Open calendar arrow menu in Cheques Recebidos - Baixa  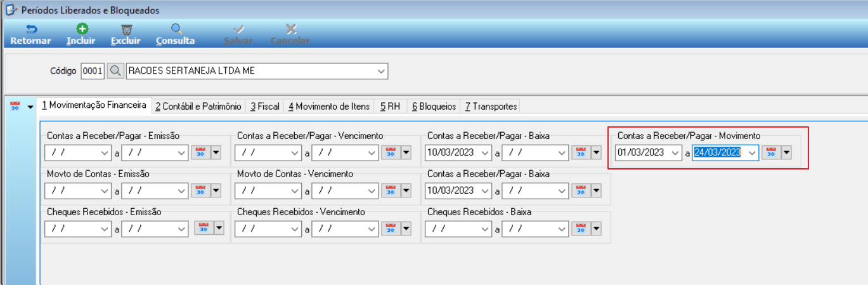pos(596,229)
